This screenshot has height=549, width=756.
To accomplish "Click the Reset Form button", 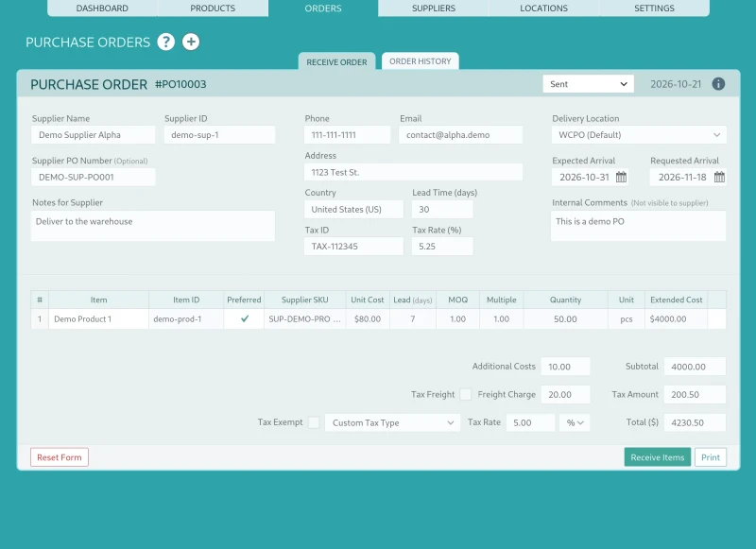I will (60, 457).
